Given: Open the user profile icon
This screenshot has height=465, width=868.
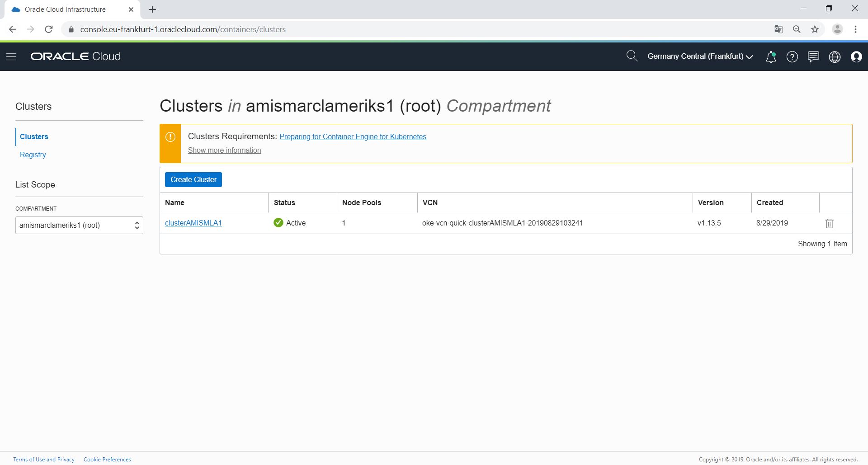Looking at the screenshot, I should pos(856,56).
